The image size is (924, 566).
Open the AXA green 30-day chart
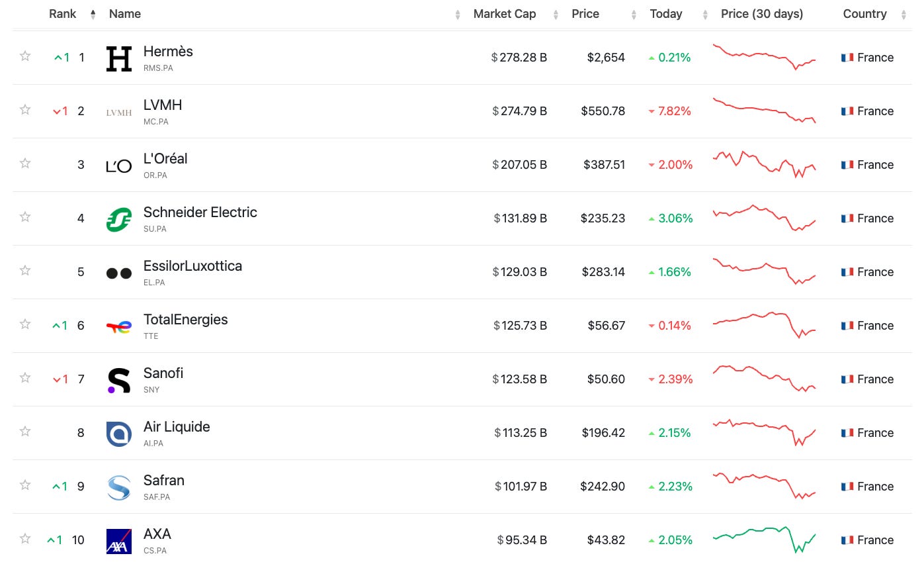(x=764, y=540)
